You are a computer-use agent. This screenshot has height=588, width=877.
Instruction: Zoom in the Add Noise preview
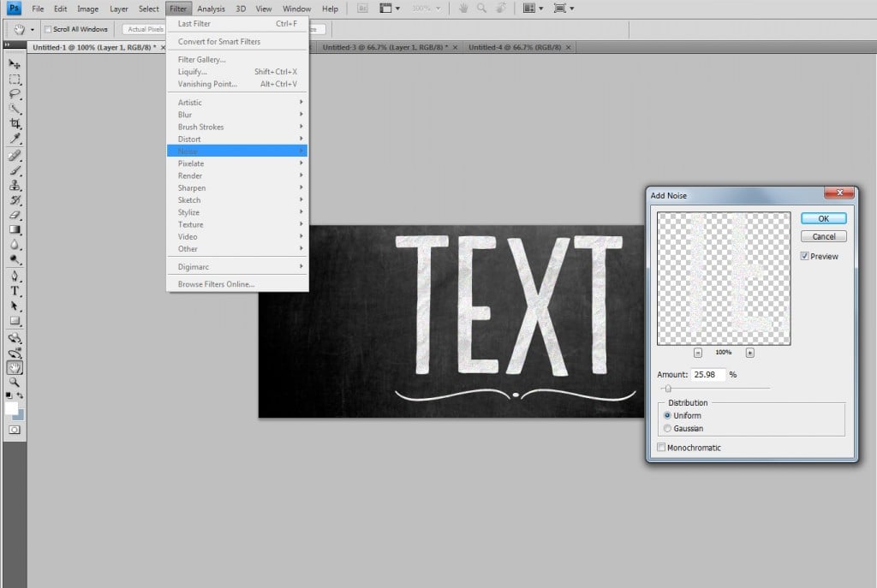coord(749,353)
